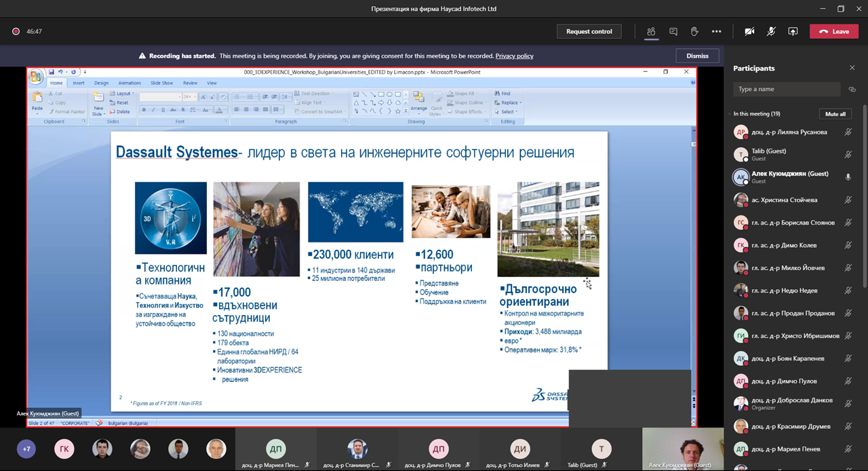Screen dimensions: 868x471
Task: Open the Privacy policy link
Action: pyautogui.click(x=514, y=56)
